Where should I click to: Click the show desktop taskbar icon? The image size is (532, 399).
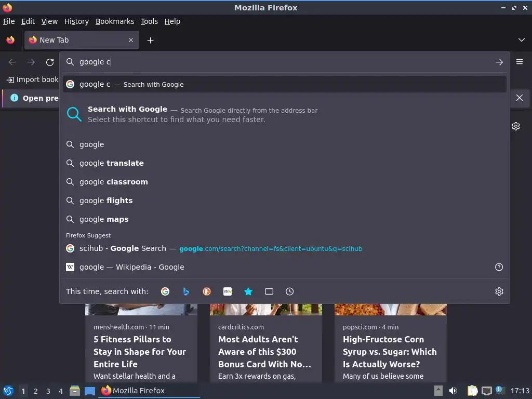90,391
